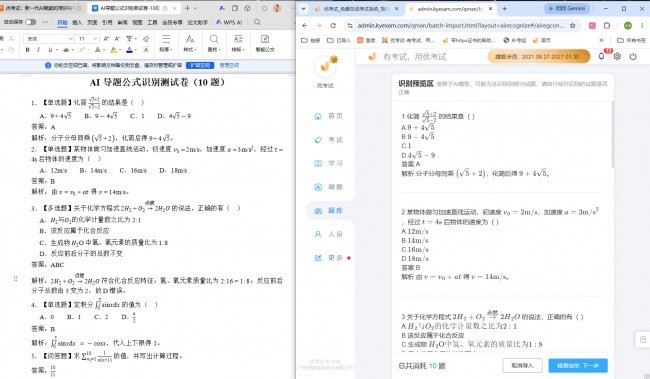
Task: Click the 扩容空间 button in the banner
Action: [x=200, y=65]
